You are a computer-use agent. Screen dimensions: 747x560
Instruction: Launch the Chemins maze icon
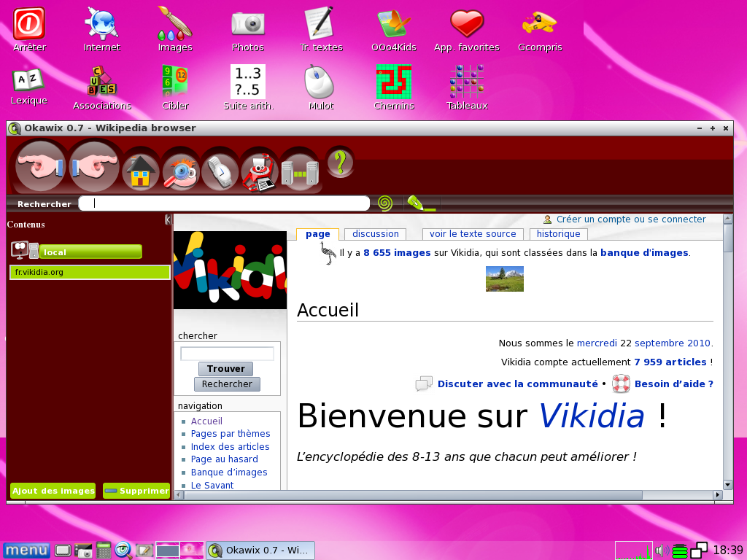394,87
